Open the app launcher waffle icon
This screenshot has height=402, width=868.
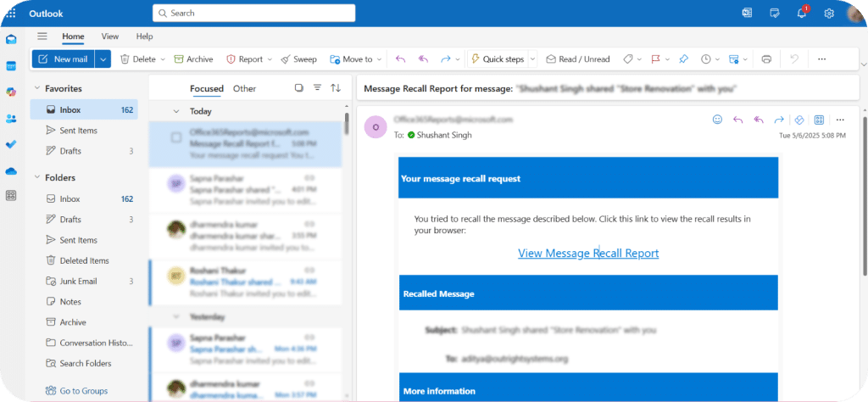11,14
